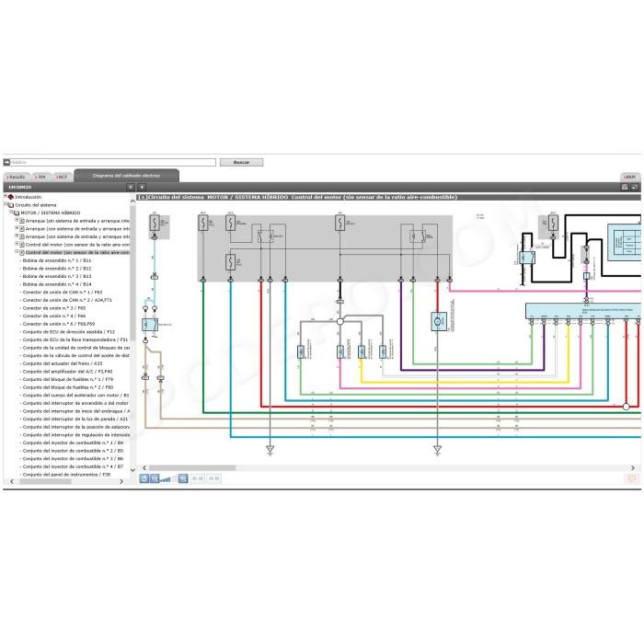
Task: Click the tree panel scroll-down arrow
Action: (x=132, y=470)
